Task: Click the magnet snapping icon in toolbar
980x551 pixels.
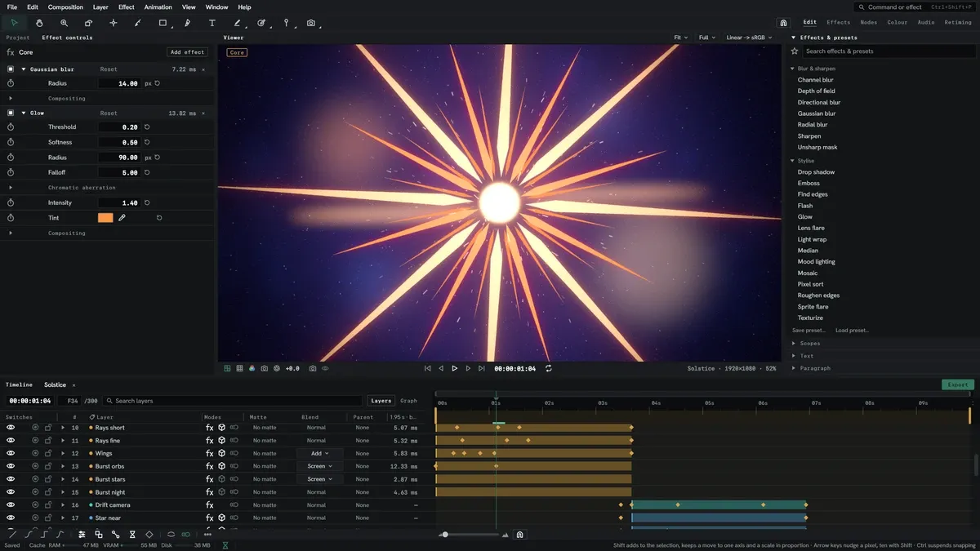Action: pos(783,23)
